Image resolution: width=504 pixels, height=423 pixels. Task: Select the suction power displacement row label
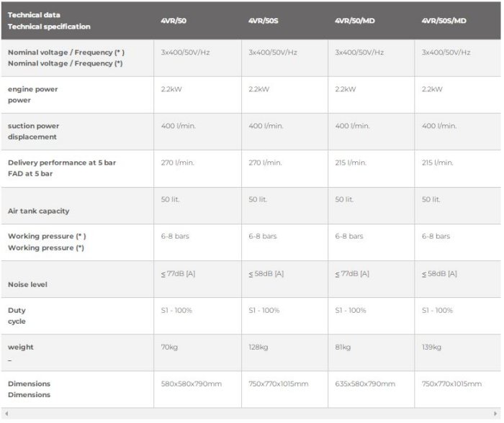(x=34, y=131)
